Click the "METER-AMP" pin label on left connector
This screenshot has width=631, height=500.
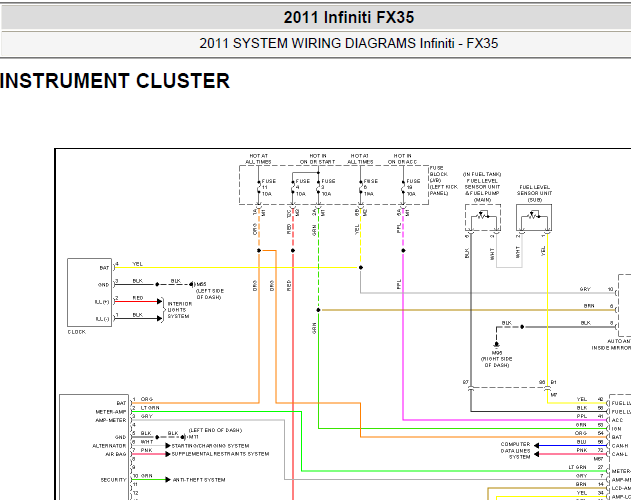111,411
